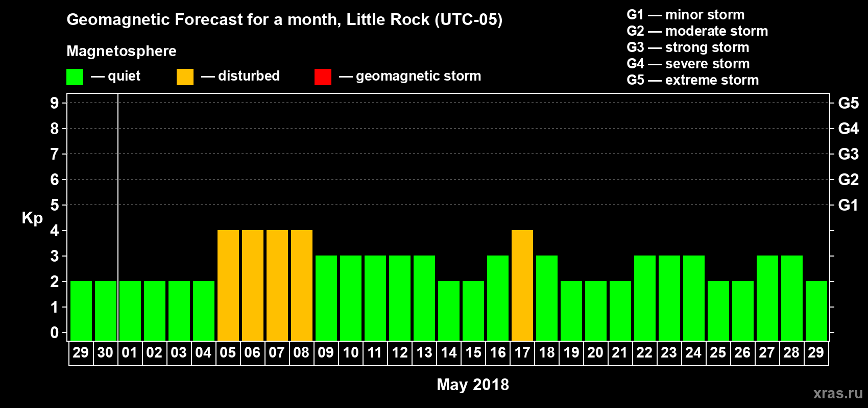Select the orange bar for May 05
The width and height of the screenshot is (868, 408).
tap(228, 285)
